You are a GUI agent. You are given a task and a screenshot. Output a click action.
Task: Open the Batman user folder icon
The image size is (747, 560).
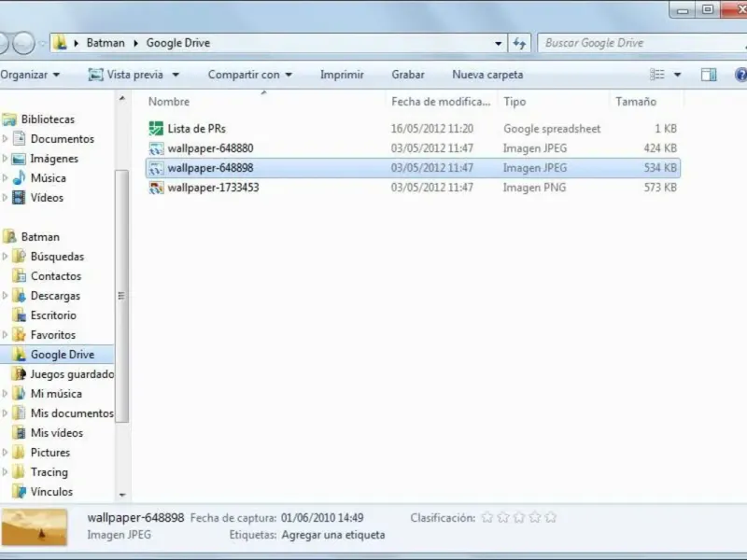pyautogui.click(x=9, y=237)
